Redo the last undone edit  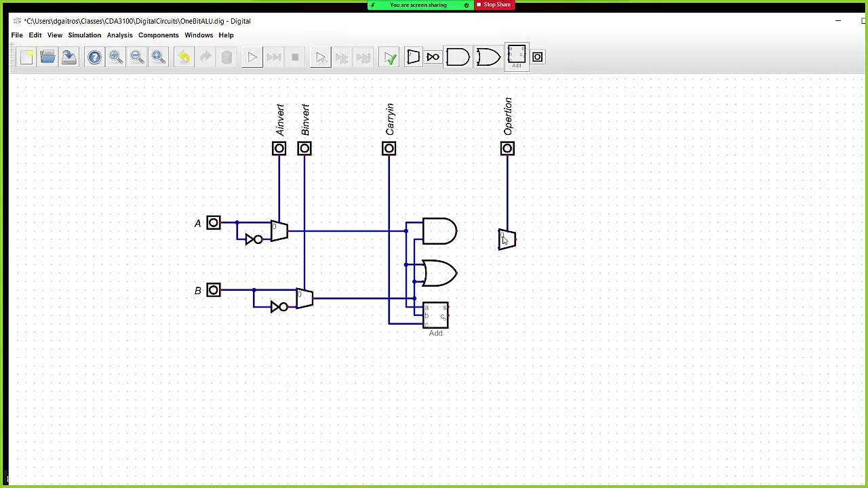(x=205, y=58)
